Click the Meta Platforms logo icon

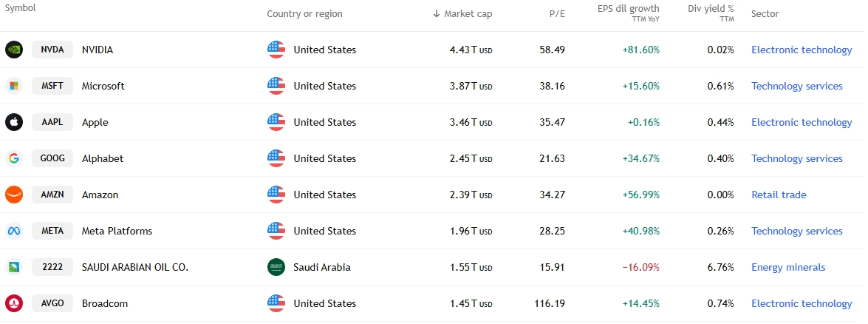point(14,231)
